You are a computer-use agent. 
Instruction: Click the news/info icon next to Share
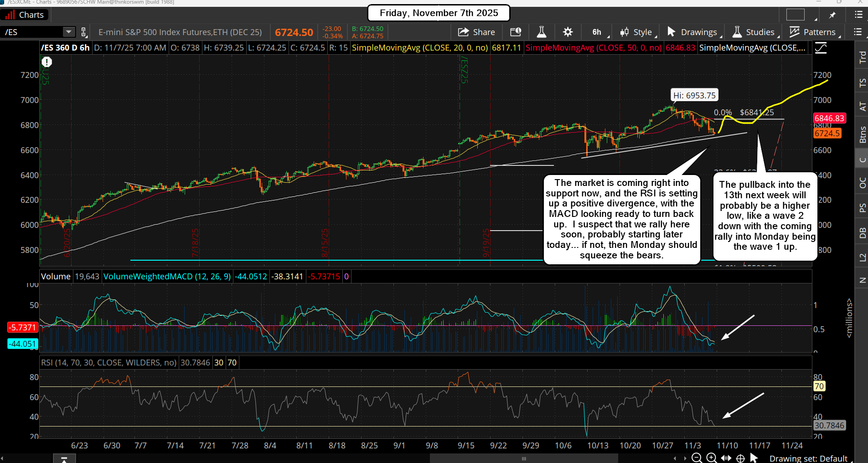[x=516, y=32]
